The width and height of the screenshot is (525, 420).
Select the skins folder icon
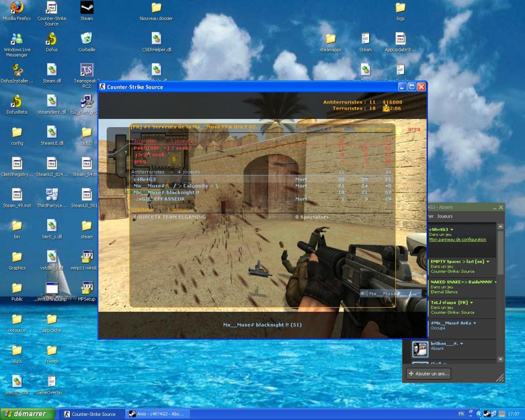pyautogui.click(x=17, y=350)
